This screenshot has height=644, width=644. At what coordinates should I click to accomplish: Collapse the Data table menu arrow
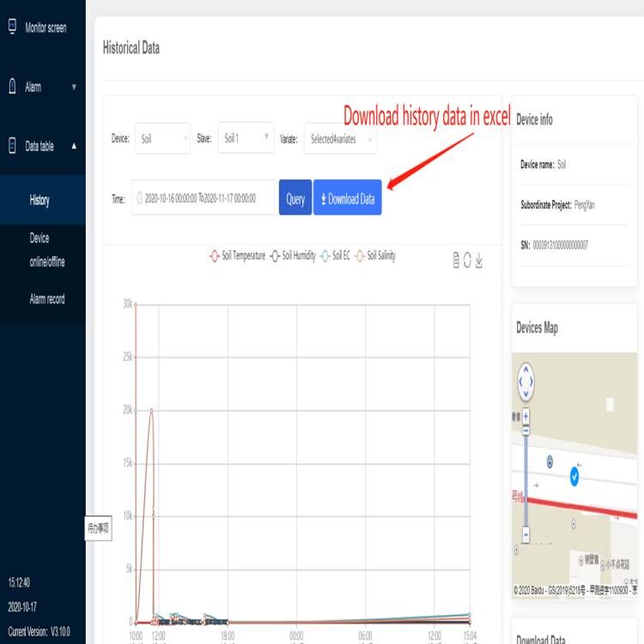click(74, 146)
